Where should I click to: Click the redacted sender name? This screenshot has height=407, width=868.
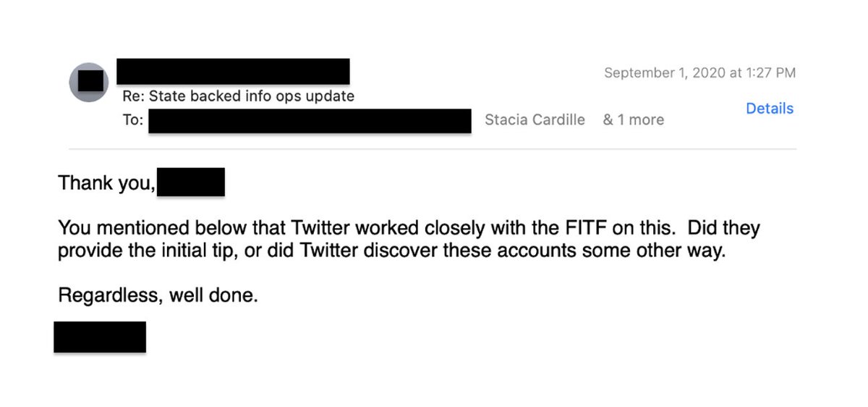tap(233, 72)
